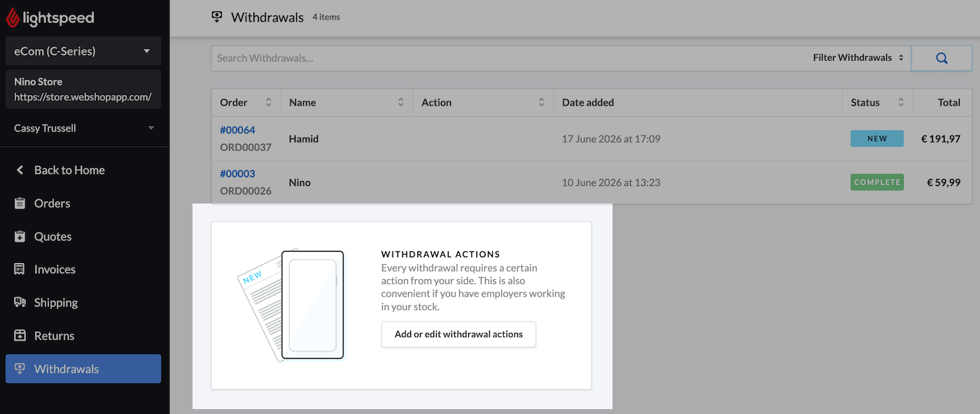Open Returns in the sidebar
This screenshot has height=414, width=980.
pyautogui.click(x=54, y=336)
